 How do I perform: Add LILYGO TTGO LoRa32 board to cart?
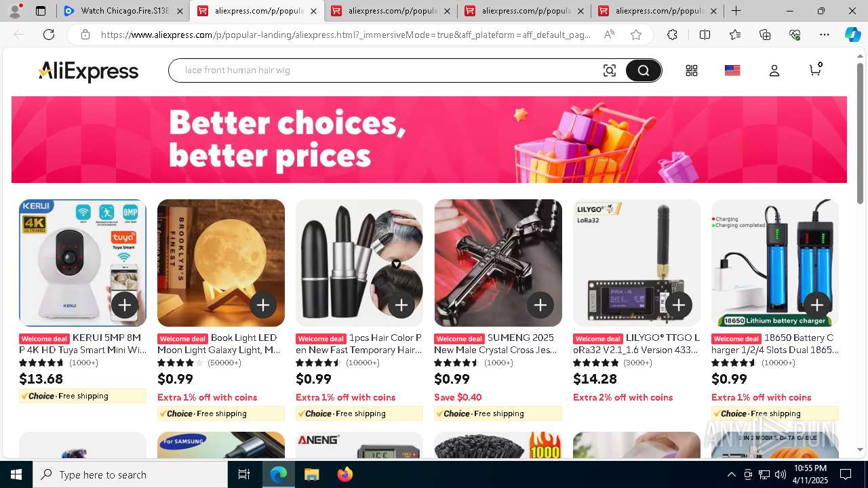click(679, 306)
